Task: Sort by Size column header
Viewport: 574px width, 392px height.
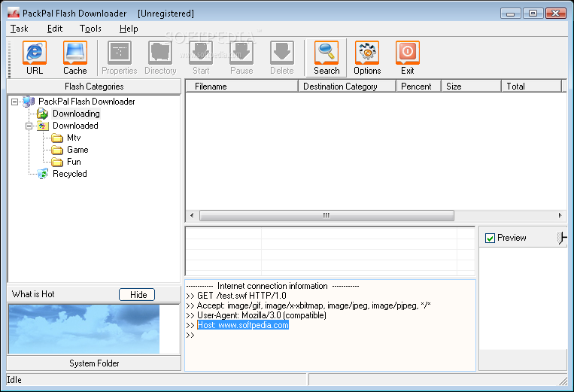Action: [471, 87]
